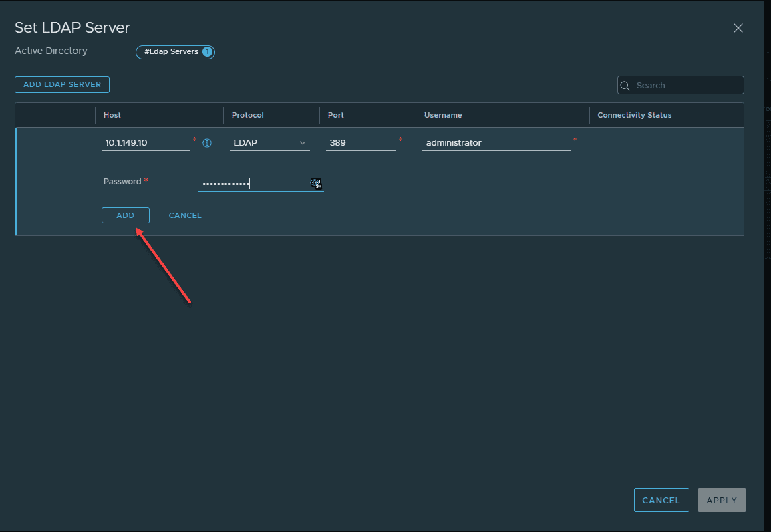Click the Username column header
Image resolution: width=771 pixels, height=532 pixels.
[x=443, y=115]
